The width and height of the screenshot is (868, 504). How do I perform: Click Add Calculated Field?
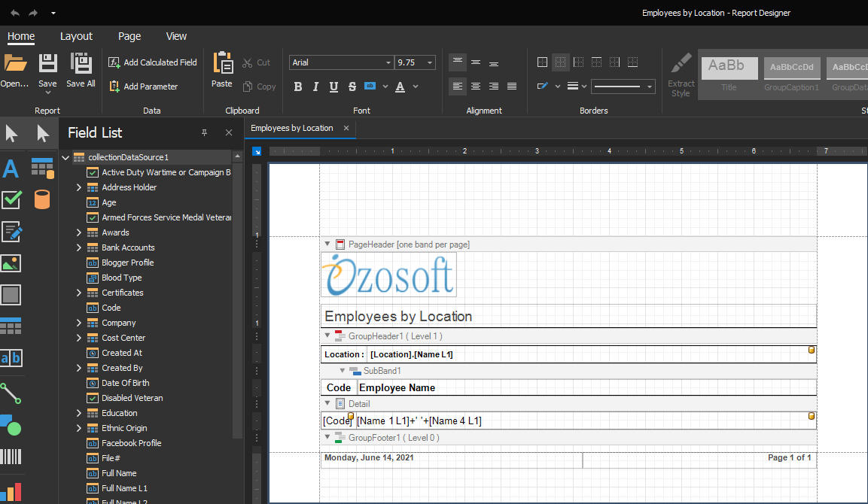click(153, 62)
